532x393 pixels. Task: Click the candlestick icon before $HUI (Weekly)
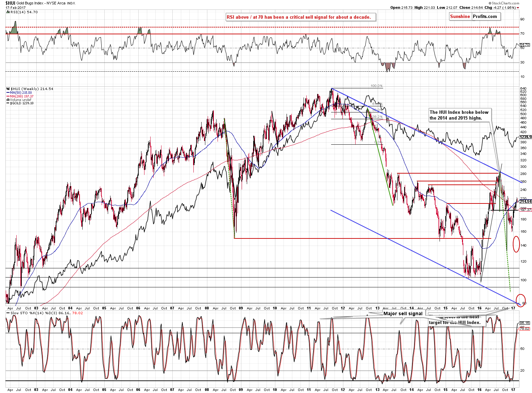click(8, 89)
